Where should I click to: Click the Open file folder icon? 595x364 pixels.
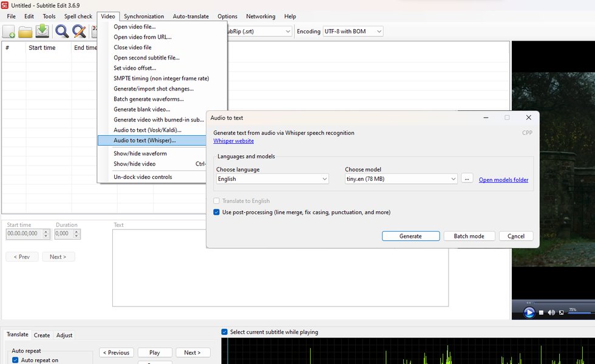[25, 32]
